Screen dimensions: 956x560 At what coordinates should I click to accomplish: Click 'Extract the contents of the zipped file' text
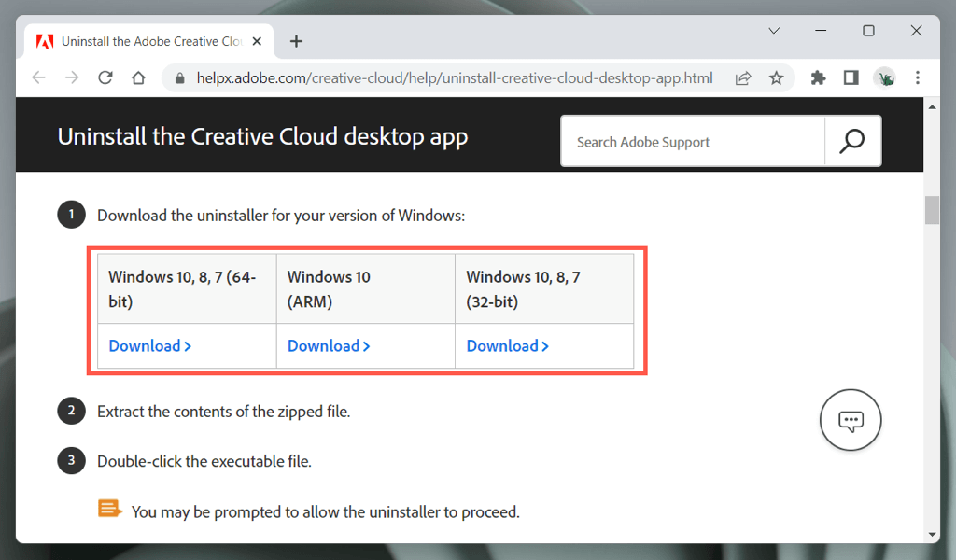pyautogui.click(x=224, y=412)
